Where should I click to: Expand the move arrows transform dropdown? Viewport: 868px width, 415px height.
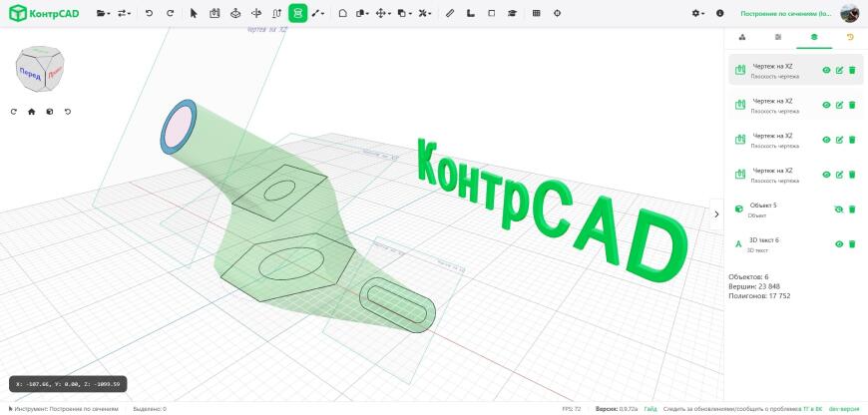pos(383,13)
